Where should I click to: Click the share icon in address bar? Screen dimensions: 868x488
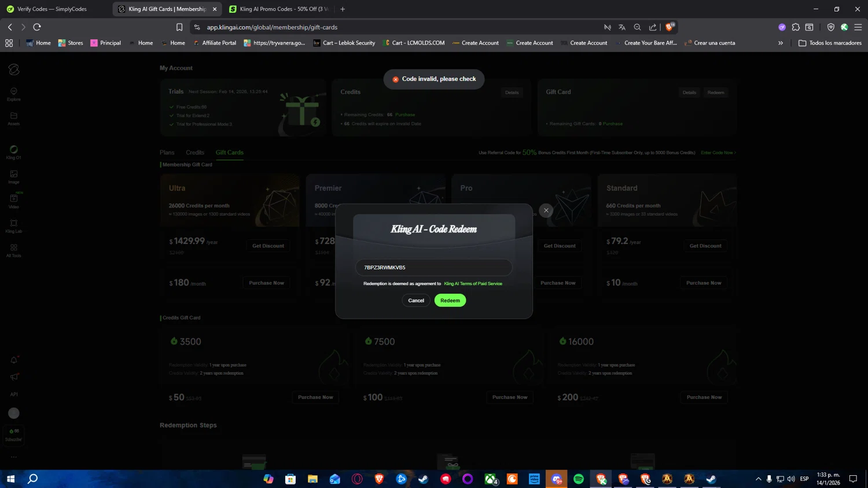pos(653,27)
